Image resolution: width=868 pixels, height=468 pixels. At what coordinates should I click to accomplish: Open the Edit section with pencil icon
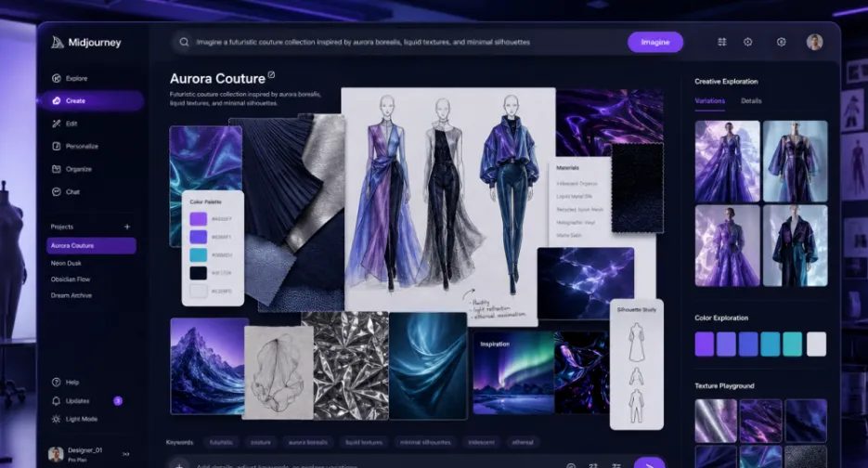pyautogui.click(x=64, y=124)
